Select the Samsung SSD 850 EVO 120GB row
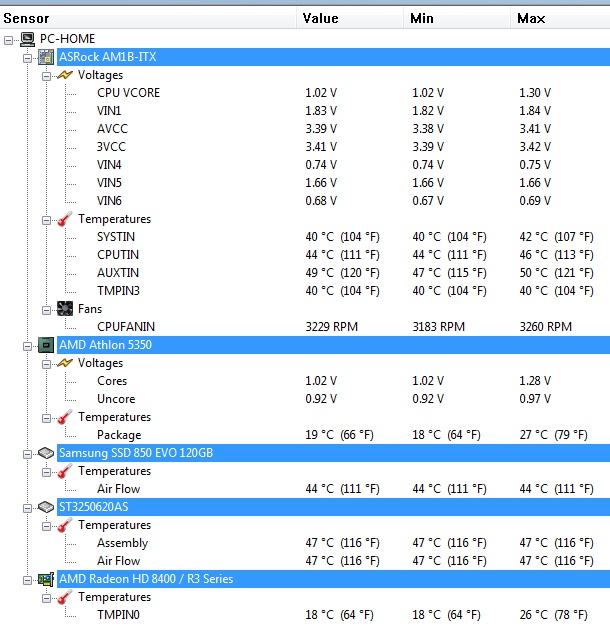Viewport: 610px width, 642px height. [x=333, y=453]
